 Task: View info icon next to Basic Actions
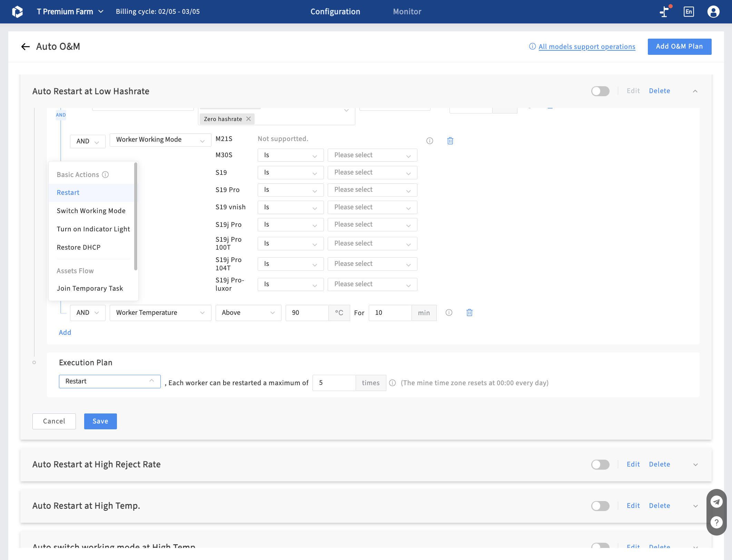click(105, 175)
